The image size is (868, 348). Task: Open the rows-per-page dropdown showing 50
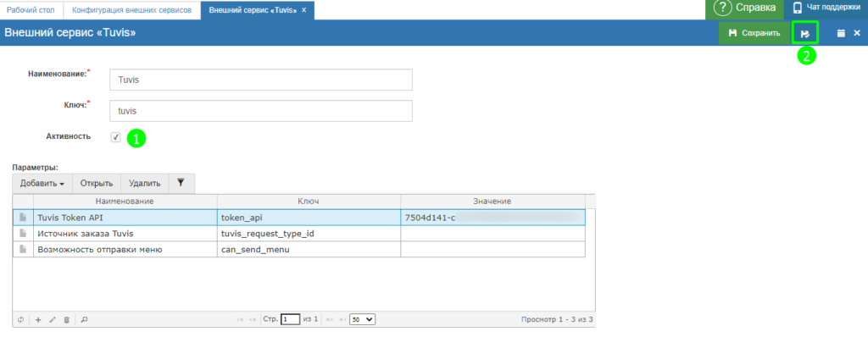point(363,320)
